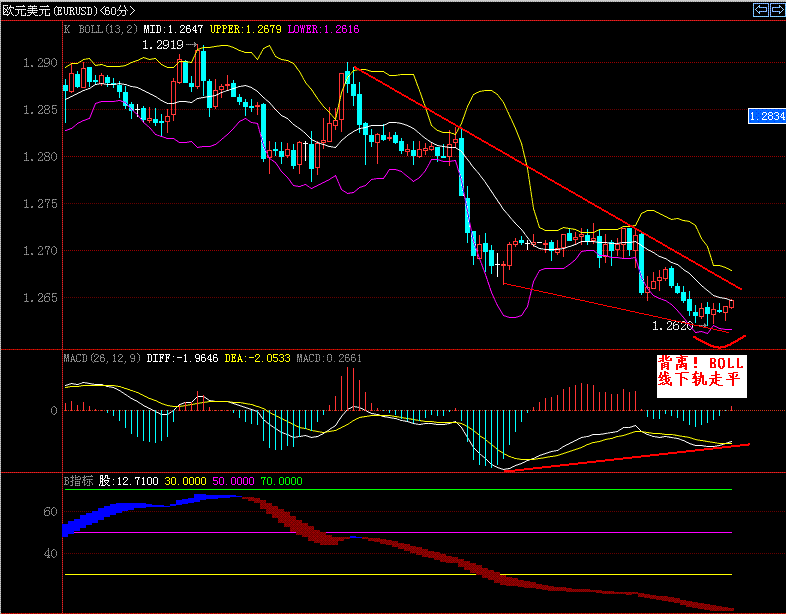Click the green 70.0000 level value
This screenshot has width=786, height=614.
279,481
